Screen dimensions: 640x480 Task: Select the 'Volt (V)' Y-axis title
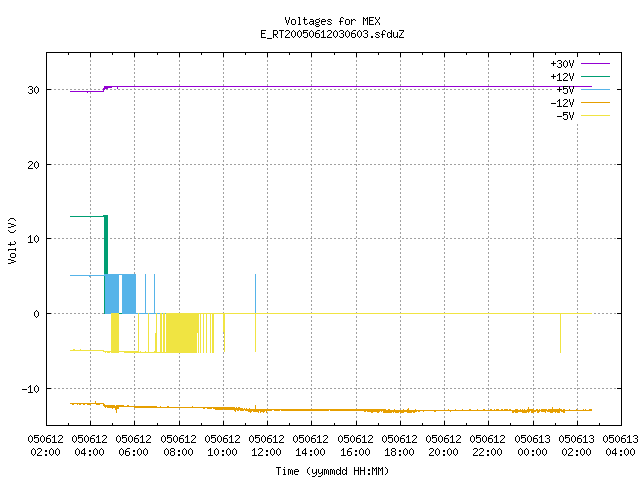pyautogui.click(x=12, y=240)
